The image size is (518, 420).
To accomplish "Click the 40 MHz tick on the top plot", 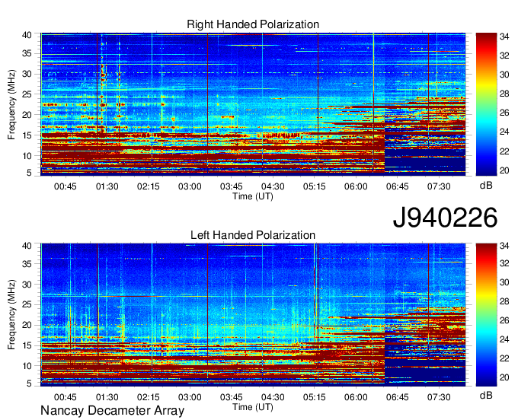I will pos(27,35).
